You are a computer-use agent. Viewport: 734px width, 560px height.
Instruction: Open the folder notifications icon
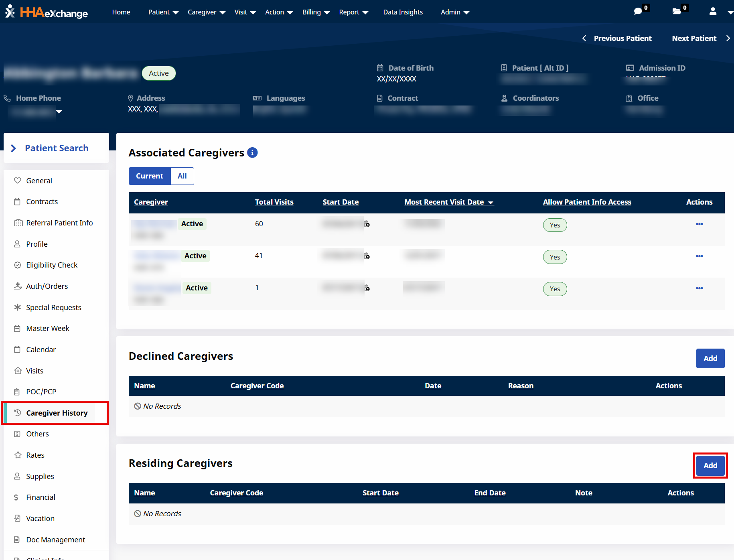pos(677,11)
